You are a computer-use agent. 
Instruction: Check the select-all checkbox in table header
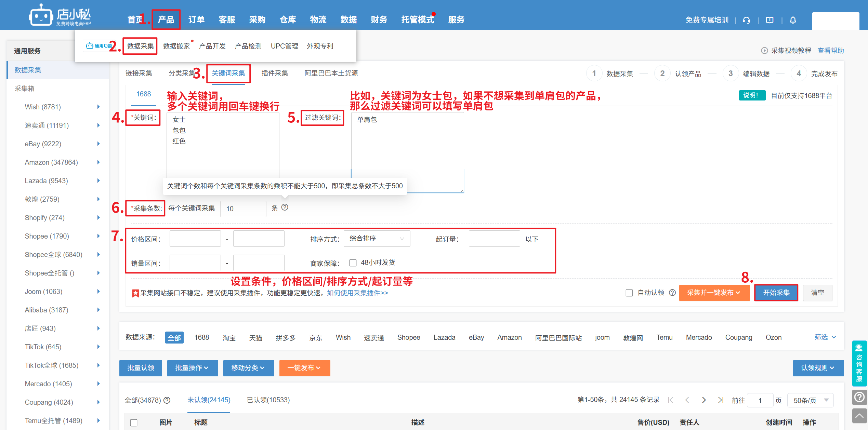(134, 423)
